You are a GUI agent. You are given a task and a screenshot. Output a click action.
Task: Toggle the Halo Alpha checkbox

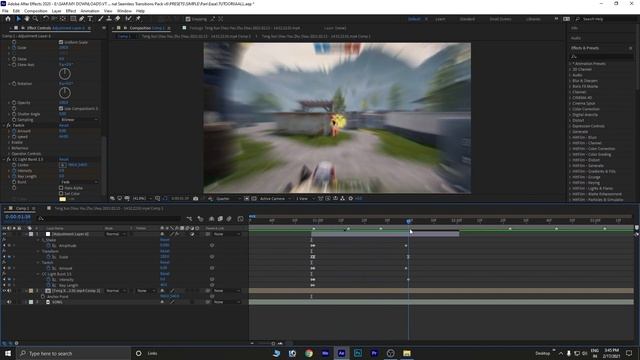coord(61,188)
